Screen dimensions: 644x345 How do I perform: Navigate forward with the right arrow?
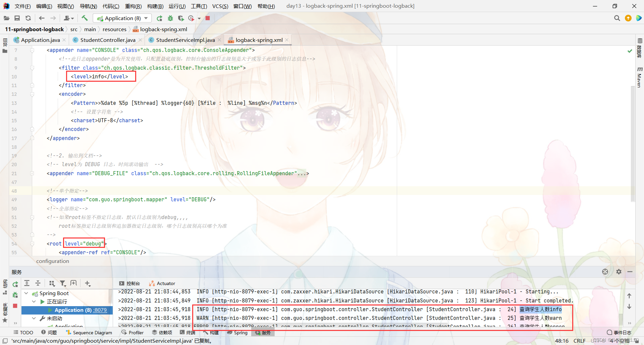[53, 18]
